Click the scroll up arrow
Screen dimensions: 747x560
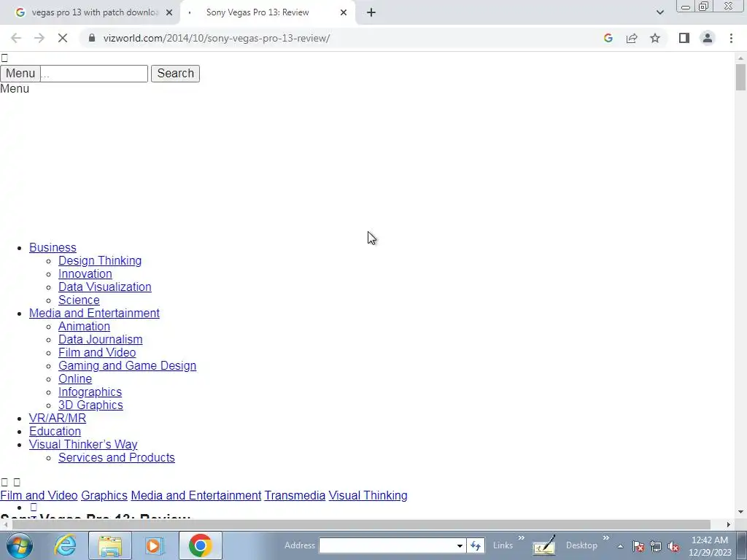pos(740,58)
